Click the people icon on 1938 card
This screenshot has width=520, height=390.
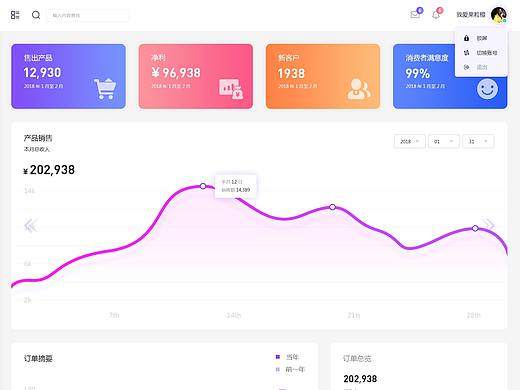(x=359, y=89)
